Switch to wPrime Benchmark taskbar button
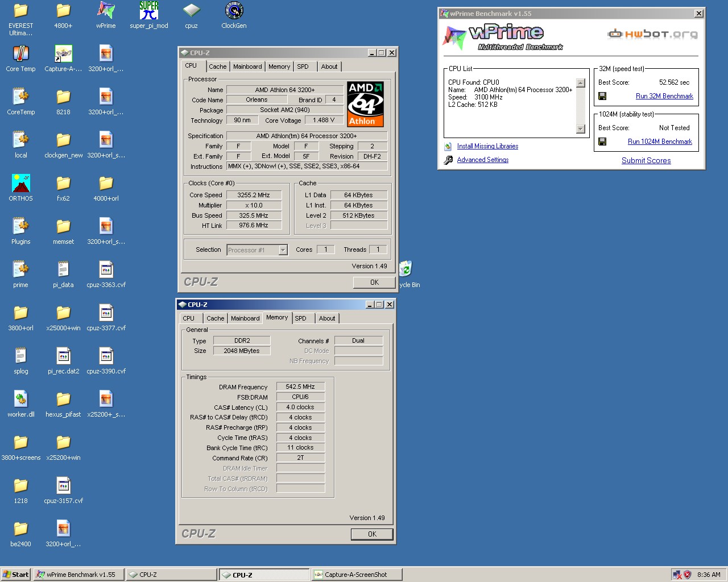The height and width of the screenshot is (582, 728). click(79, 575)
